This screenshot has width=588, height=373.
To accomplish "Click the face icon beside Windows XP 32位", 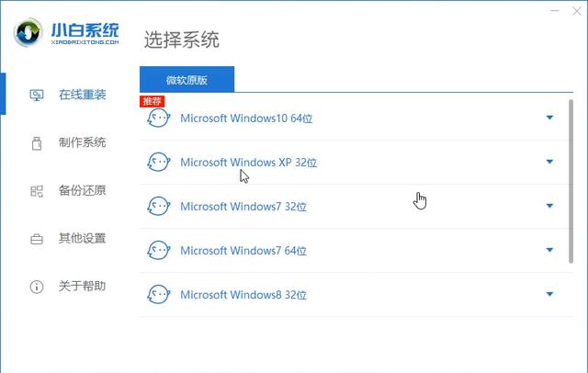I will pyautogui.click(x=158, y=162).
